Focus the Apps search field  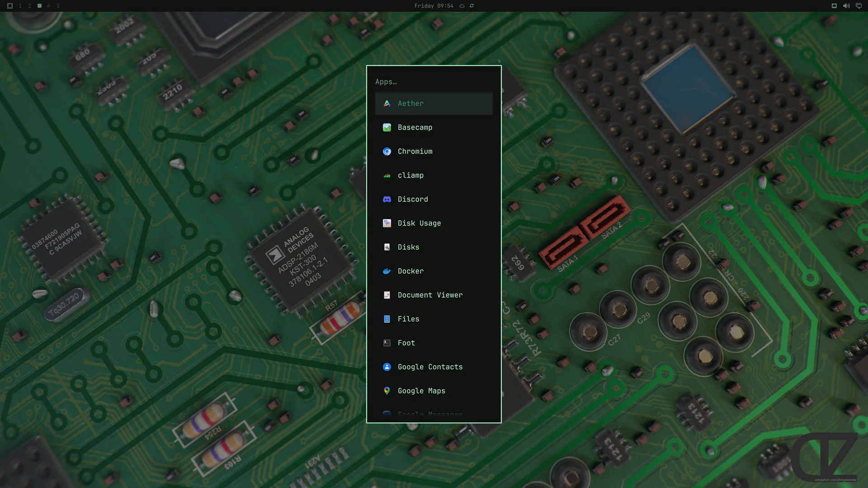[434, 82]
